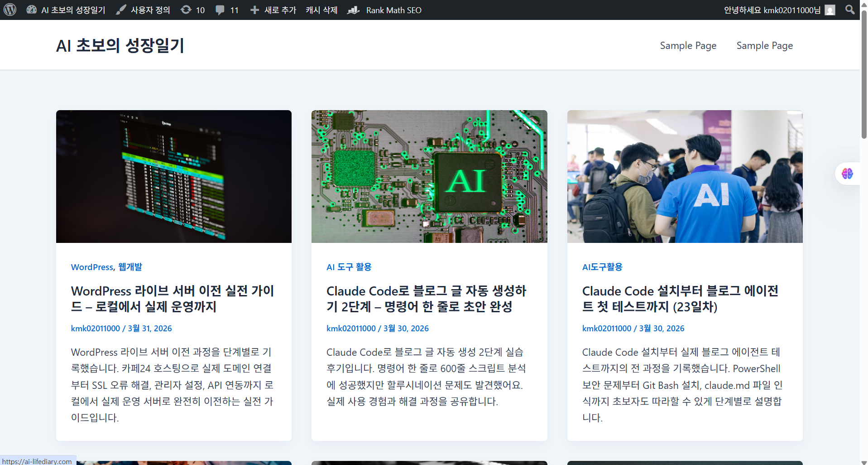Image resolution: width=868 pixels, height=465 pixels.
Task: Click the first Sample Page menu item
Action: click(688, 45)
